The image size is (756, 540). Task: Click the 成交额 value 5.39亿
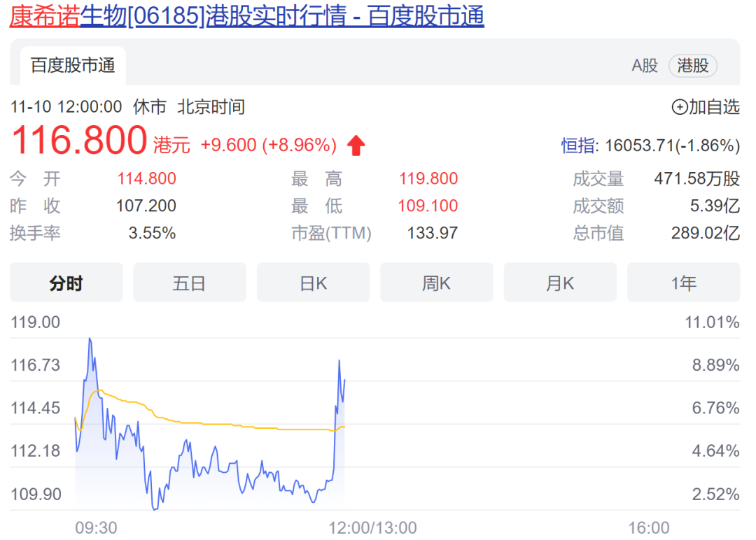(715, 206)
